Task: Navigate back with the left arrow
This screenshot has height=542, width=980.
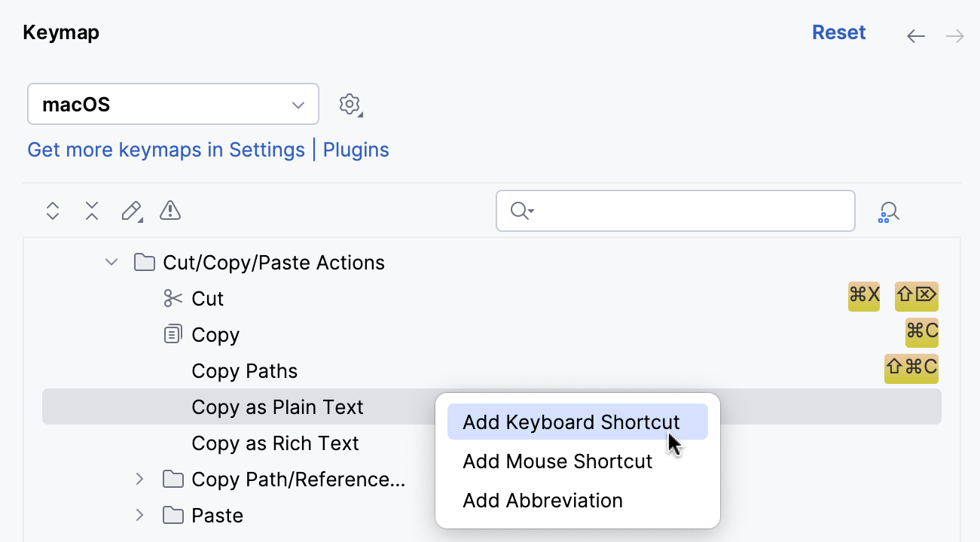Action: 915,35
